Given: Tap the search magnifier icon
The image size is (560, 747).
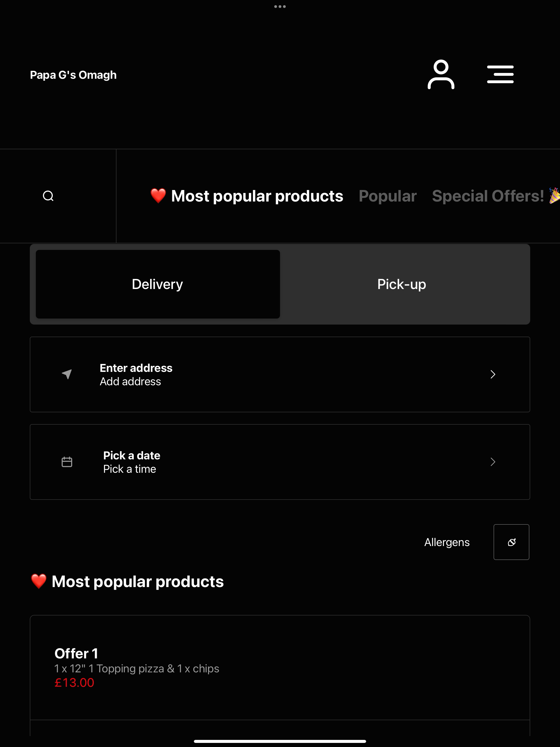Looking at the screenshot, I should (x=48, y=196).
